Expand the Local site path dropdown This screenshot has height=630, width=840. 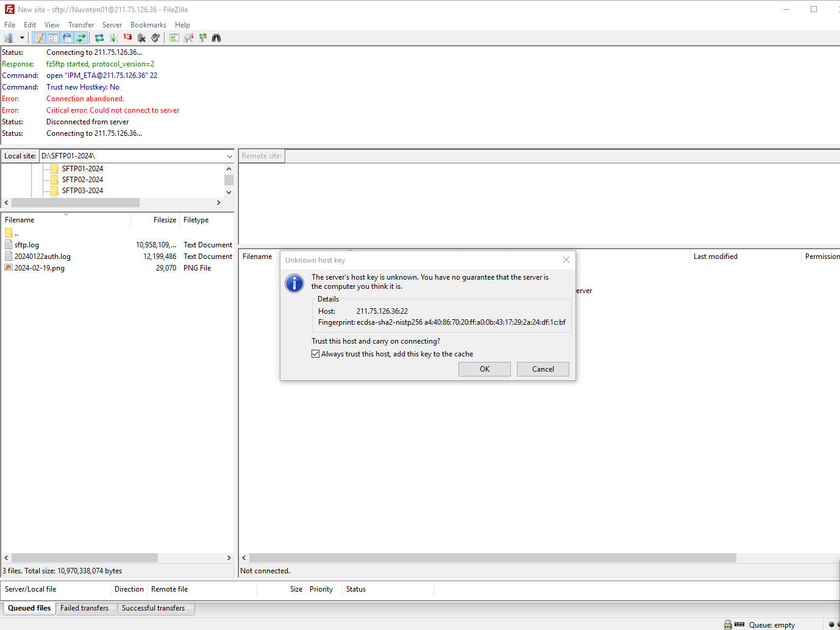pyautogui.click(x=229, y=156)
